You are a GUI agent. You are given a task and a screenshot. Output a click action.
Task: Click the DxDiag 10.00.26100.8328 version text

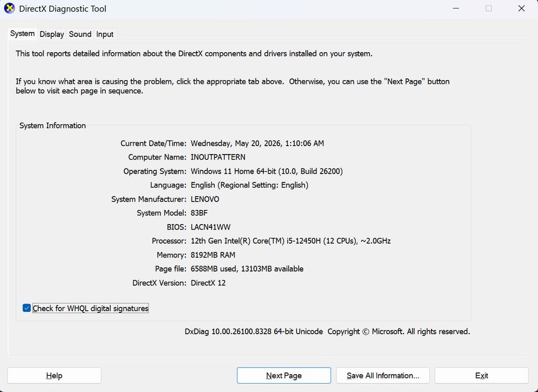point(253,332)
